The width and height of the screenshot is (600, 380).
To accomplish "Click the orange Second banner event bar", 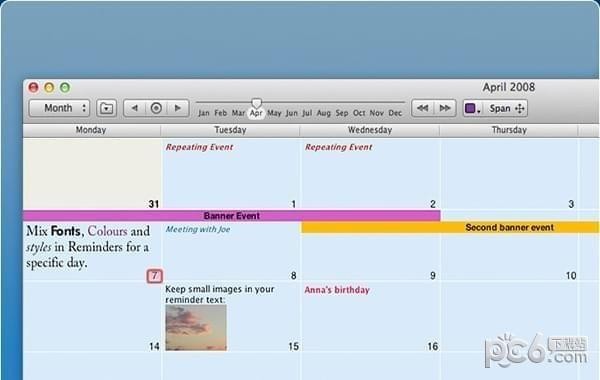I will click(450, 227).
